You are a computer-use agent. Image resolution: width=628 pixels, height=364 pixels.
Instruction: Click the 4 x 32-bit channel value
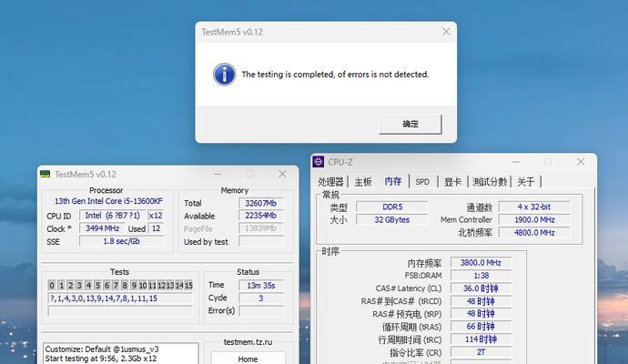click(x=534, y=207)
